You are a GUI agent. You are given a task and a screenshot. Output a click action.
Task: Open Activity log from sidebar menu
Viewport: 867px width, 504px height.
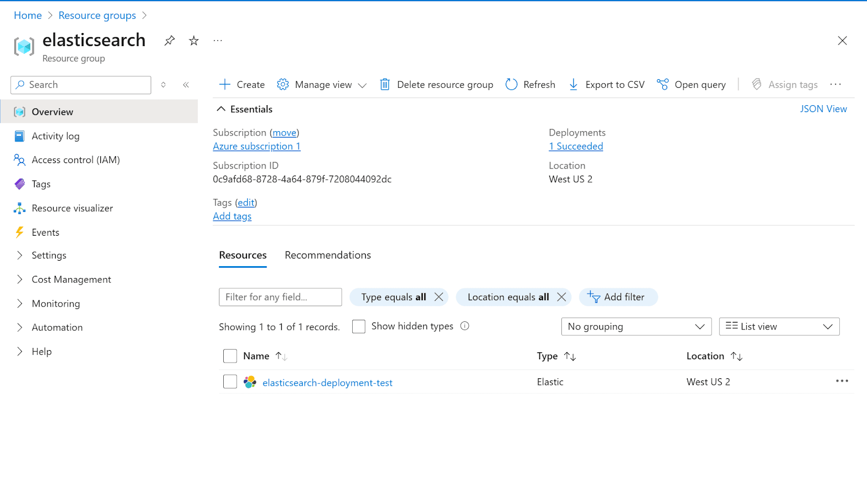point(55,136)
